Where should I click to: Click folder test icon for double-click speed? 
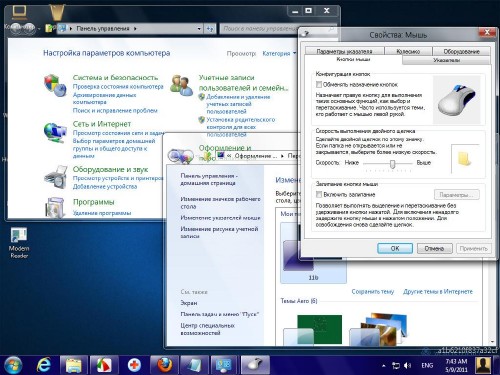point(465,159)
